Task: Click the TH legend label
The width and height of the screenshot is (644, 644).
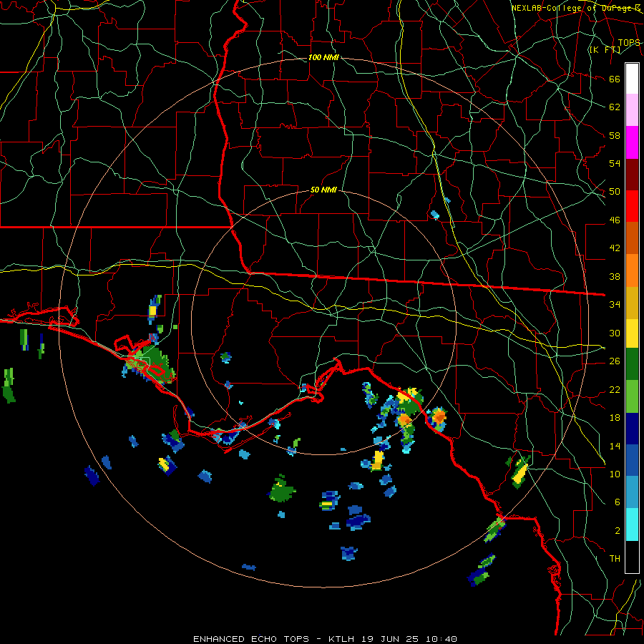Action: coord(615,559)
